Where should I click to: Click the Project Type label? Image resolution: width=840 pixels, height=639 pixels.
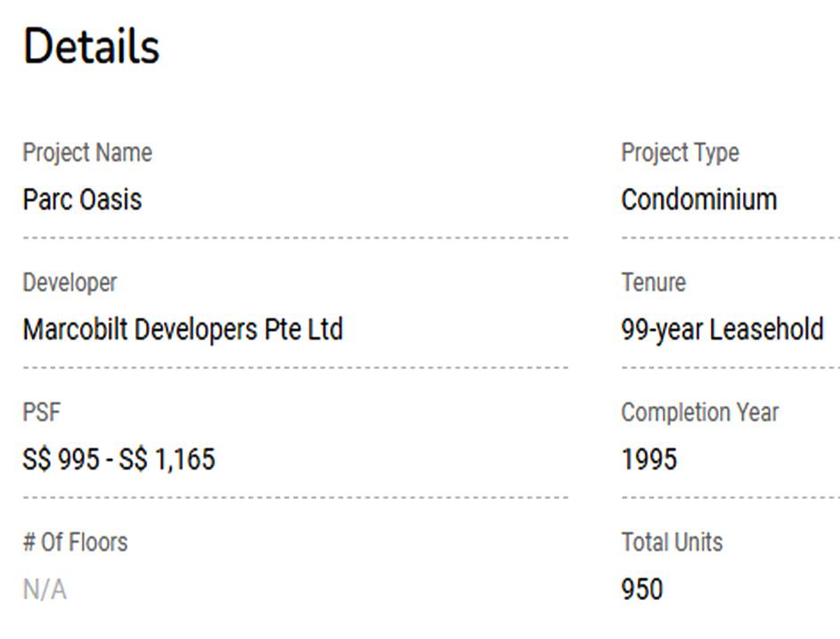point(680,152)
